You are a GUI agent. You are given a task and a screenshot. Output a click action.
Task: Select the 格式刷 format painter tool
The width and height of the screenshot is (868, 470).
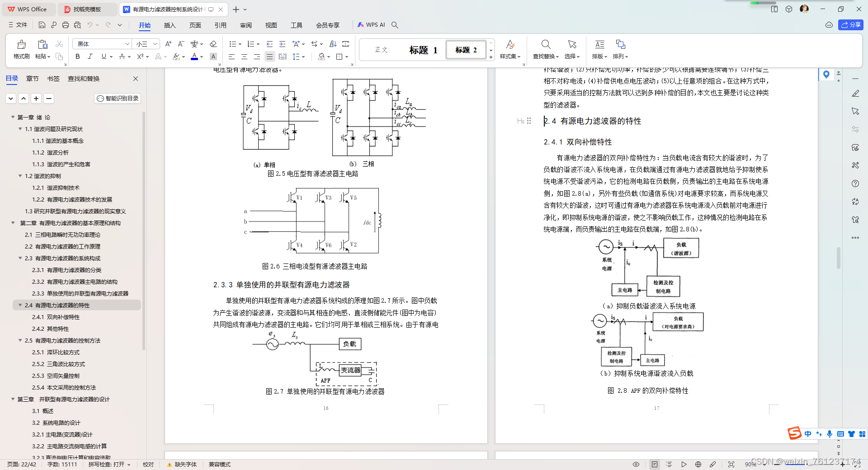pyautogui.click(x=21, y=48)
